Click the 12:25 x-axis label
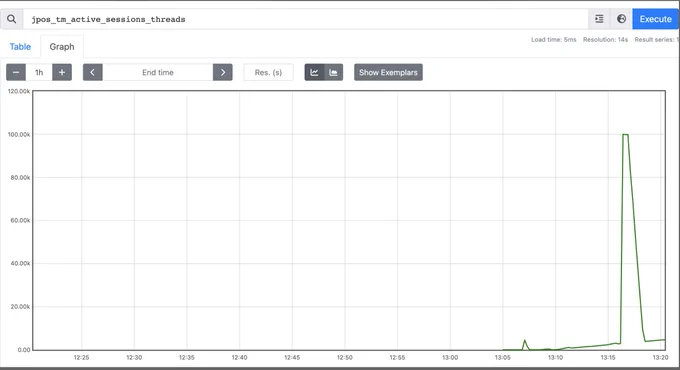 pyautogui.click(x=81, y=357)
